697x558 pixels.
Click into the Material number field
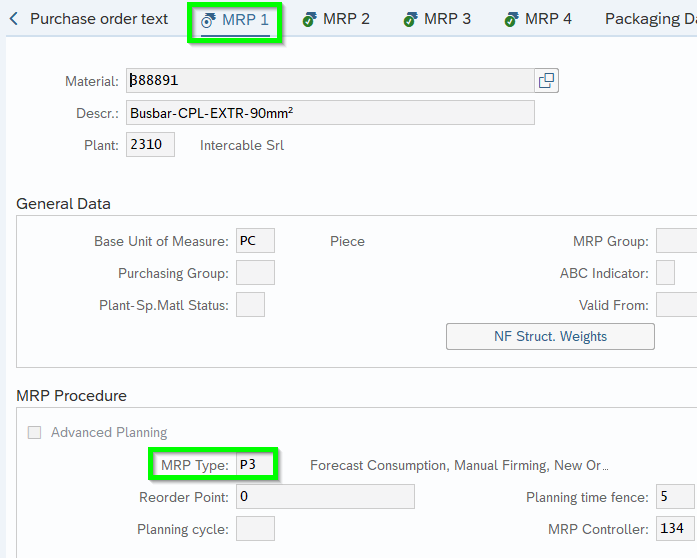pyautogui.click(x=330, y=81)
